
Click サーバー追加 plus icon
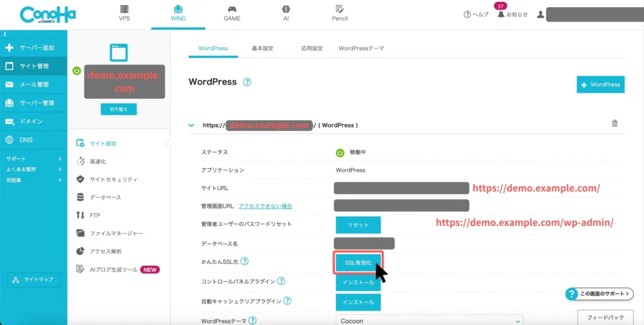coord(9,48)
